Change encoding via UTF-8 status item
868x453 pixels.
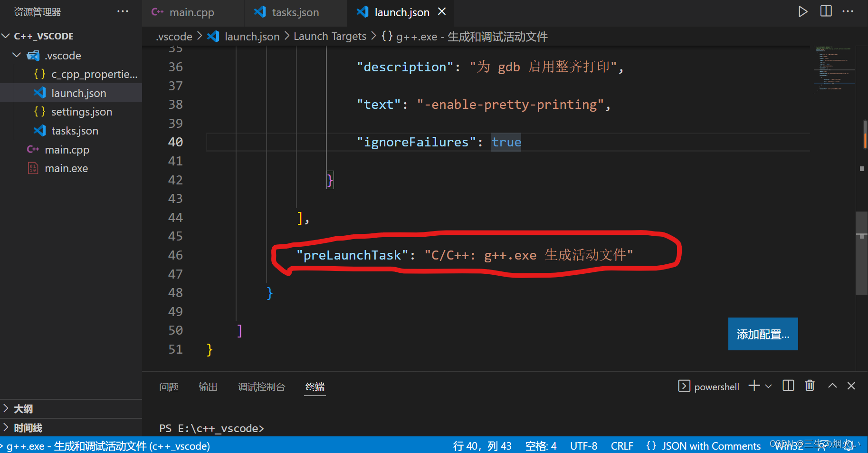583,446
